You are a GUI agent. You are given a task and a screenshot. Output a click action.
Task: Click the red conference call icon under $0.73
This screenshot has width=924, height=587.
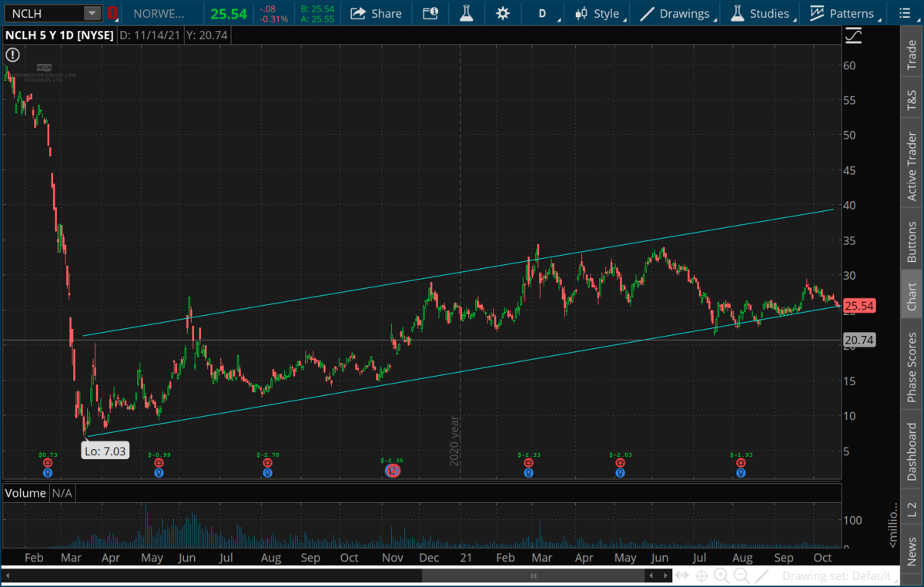click(47, 464)
